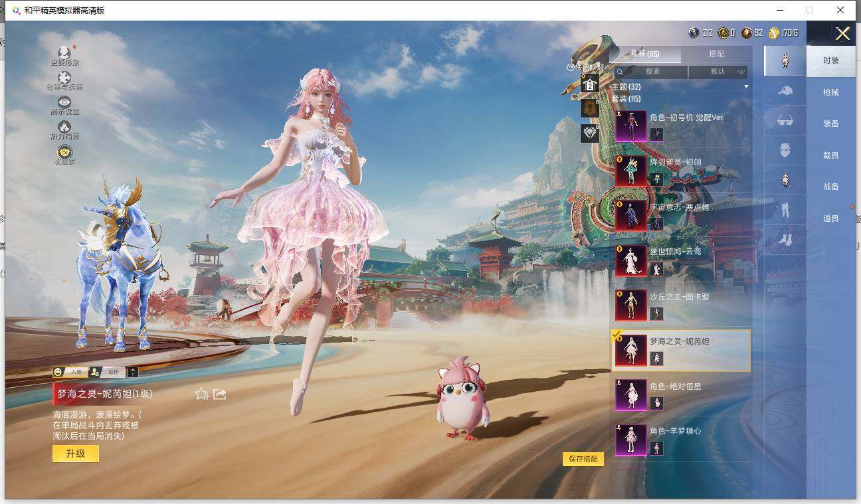Click the small variant icon under 角色-羊梦糖心
Image resolution: width=861 pixels, height=504 pixels.
656,448
